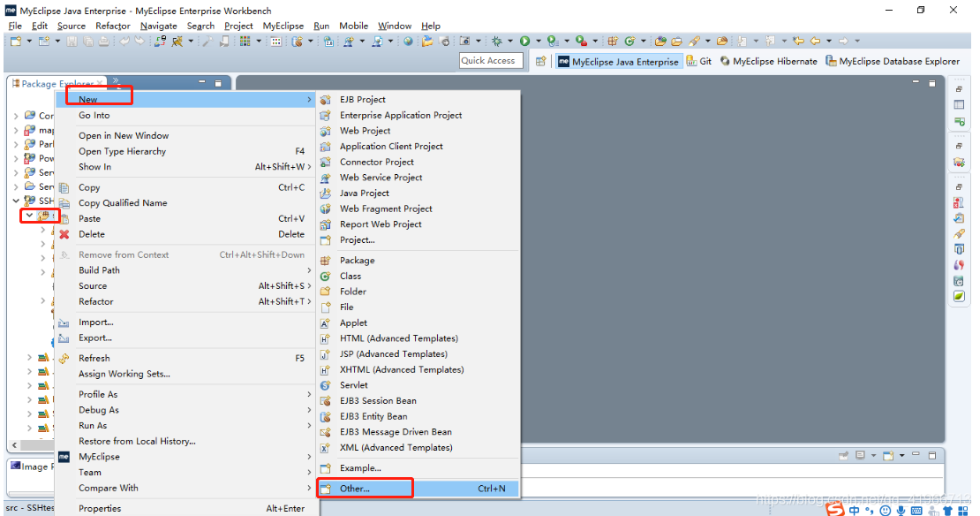Choose Other... in New submenu
980x516 pixels.
point(418,489)
